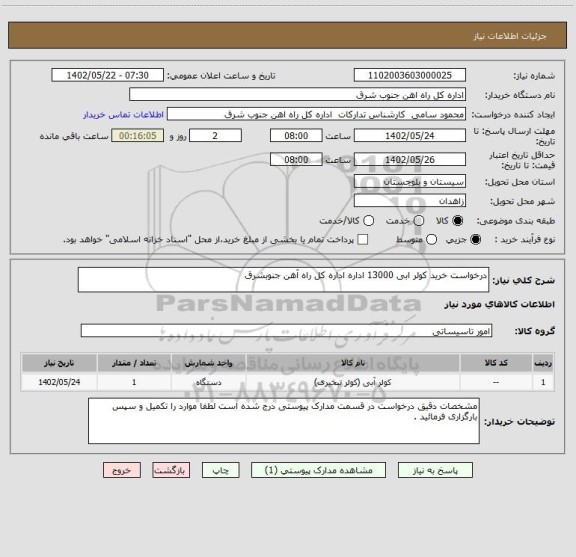This screenshot has height=557, width=576.
Task: Click the city field زاهدان
Action: click(410, 201)
